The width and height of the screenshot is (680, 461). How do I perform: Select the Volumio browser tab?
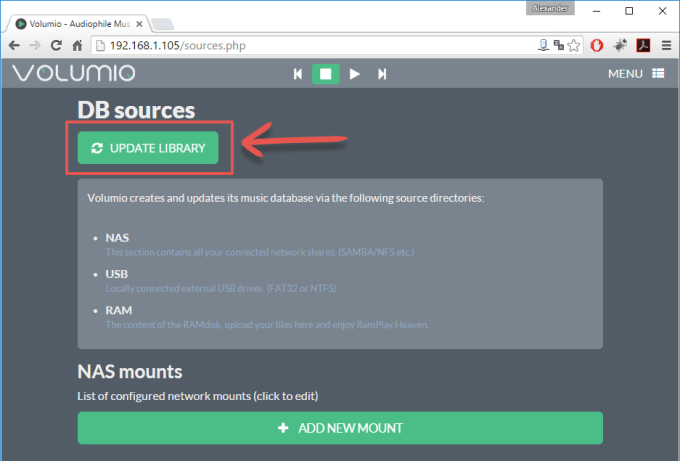78,24
